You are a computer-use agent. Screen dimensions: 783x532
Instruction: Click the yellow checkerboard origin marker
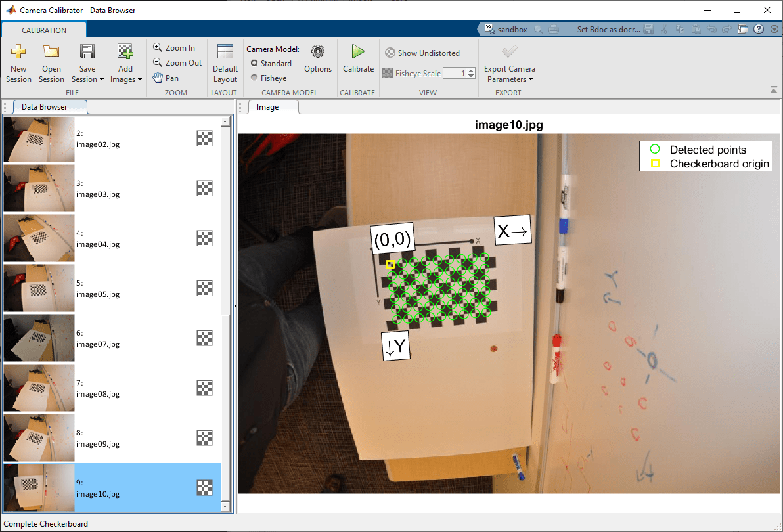coord(390,265)
